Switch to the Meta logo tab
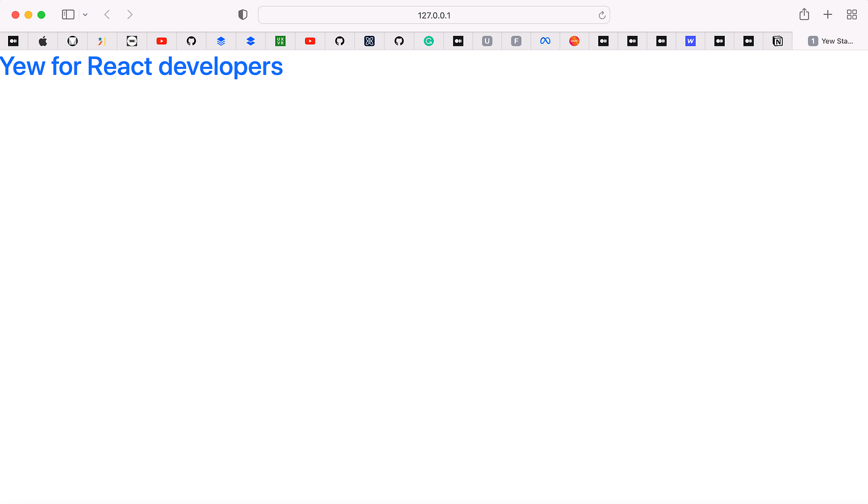Screen dimensions: 868x504 click(545, 41)
